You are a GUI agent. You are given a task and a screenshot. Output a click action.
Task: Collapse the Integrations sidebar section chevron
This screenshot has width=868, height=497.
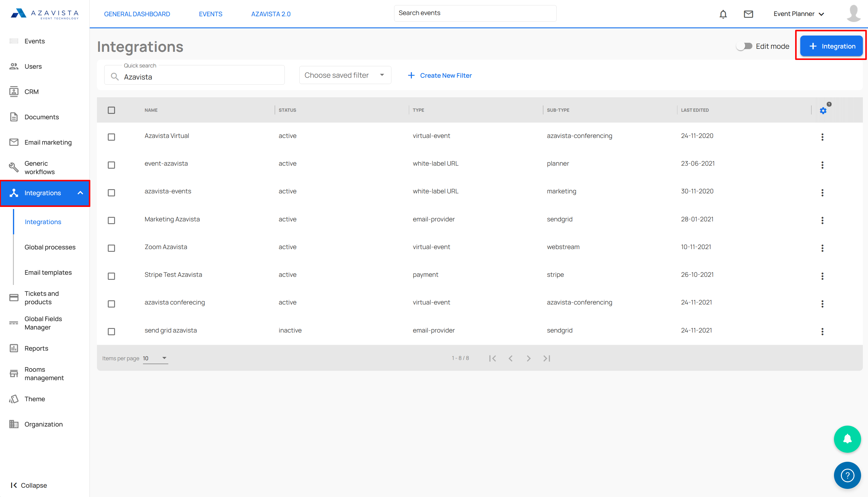(80, 193)
